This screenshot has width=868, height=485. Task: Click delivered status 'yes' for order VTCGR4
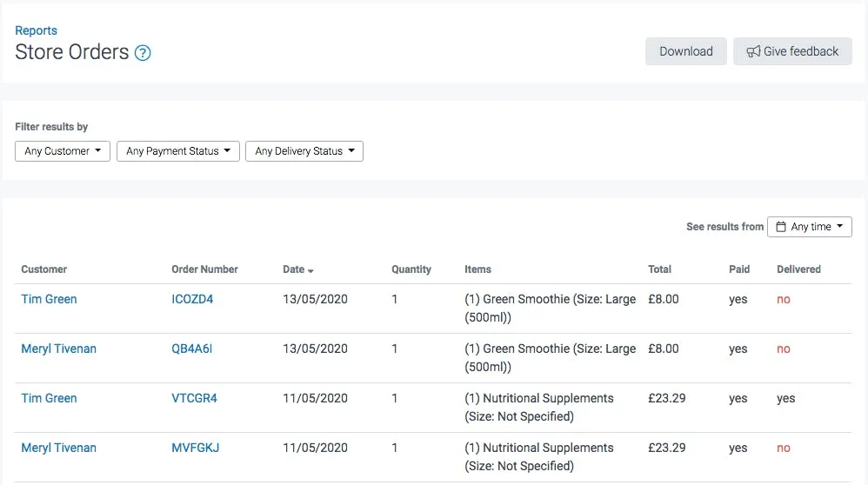[786, 399]
